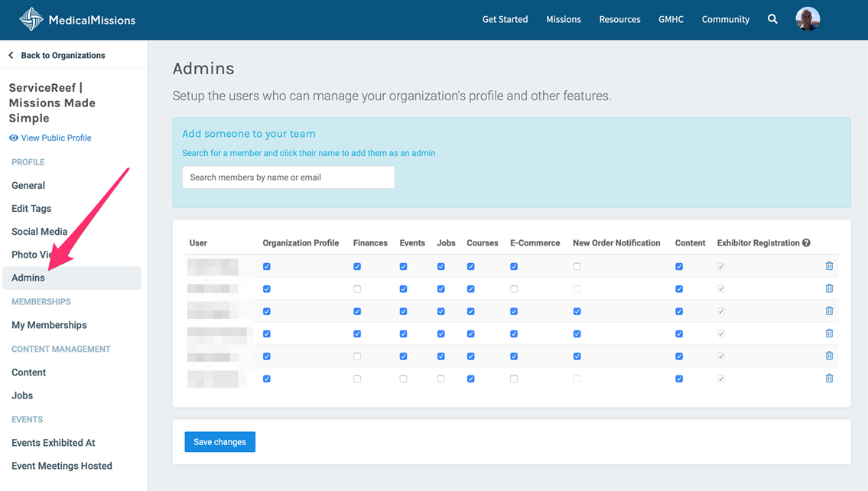Open the user profile avatar

[x=808, y=19]
